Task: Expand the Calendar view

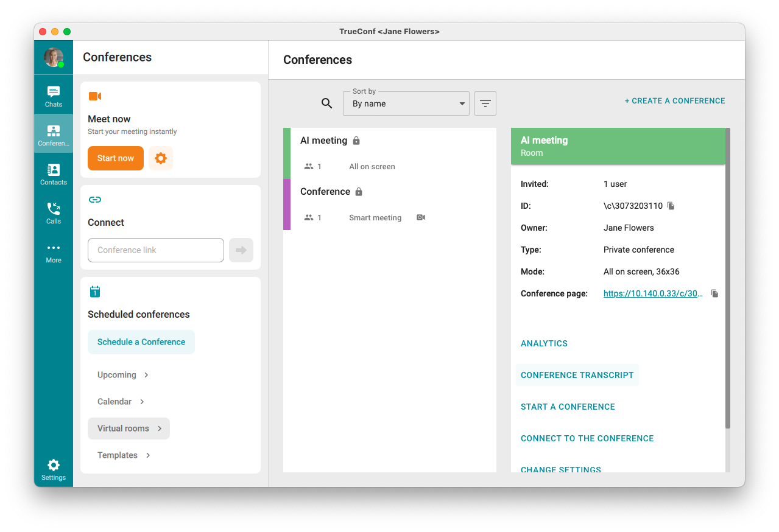Action: (x=121, y=402)
